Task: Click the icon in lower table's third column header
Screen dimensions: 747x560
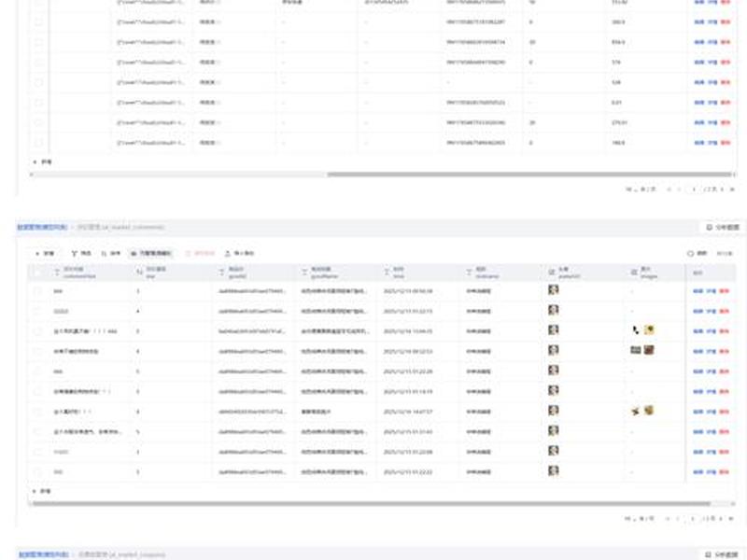Action: coord(221,272)
